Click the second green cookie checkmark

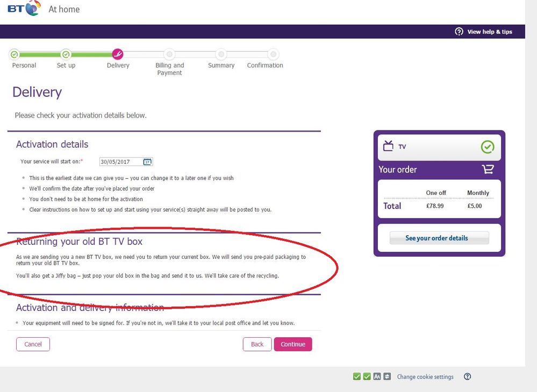pos(367,376)
